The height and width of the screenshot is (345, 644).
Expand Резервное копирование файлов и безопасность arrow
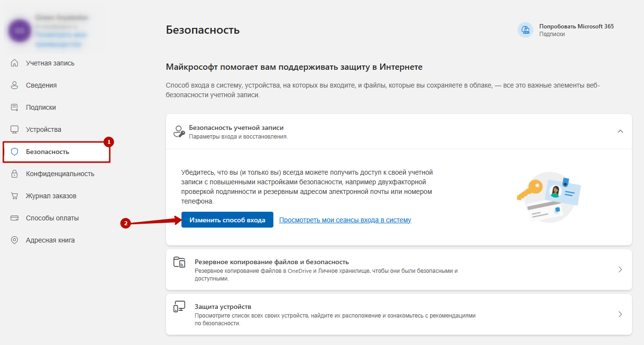[620, 269]
